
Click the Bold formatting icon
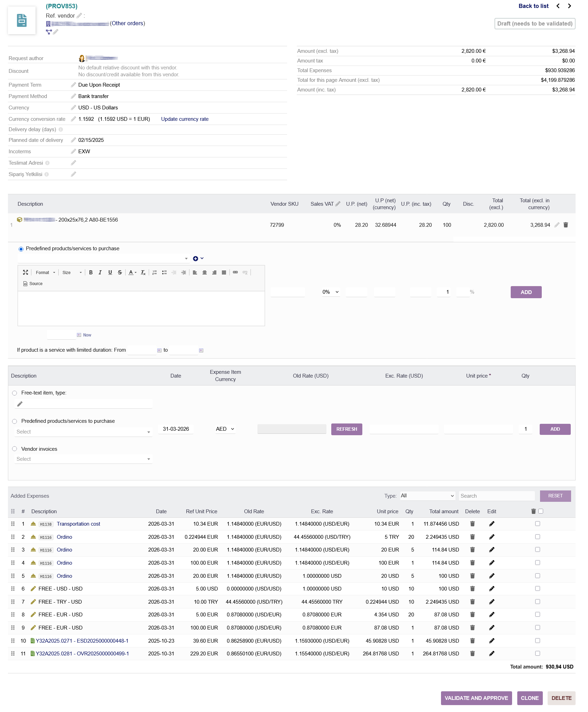click(91, 272)
